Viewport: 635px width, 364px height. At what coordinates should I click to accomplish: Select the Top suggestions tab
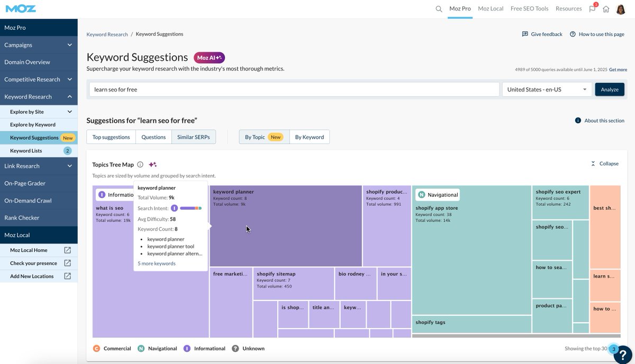[111, 137]
